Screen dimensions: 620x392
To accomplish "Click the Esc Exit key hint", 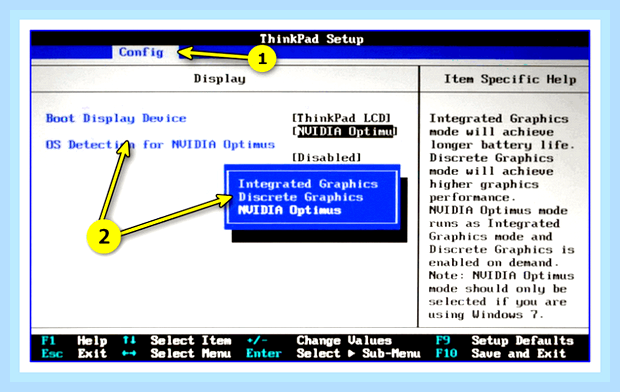I will point(74,353).
